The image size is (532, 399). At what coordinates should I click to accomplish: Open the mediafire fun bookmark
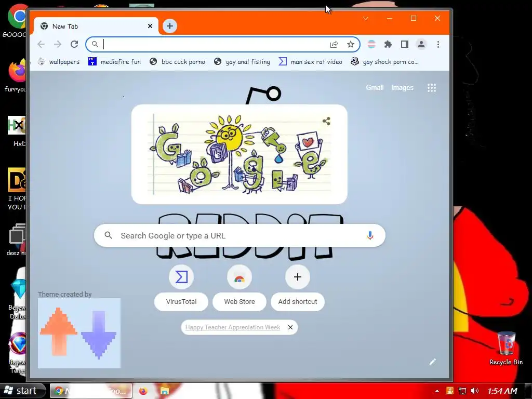click(114, 62)
